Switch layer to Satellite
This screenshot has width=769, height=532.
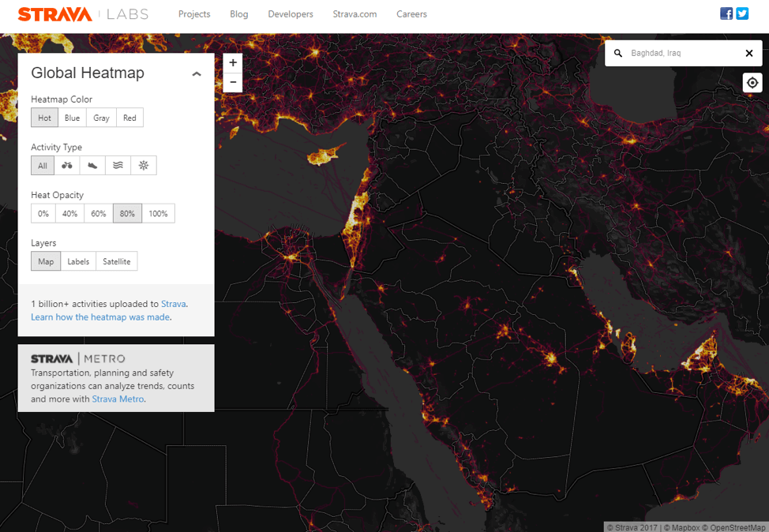coord(117,262)
